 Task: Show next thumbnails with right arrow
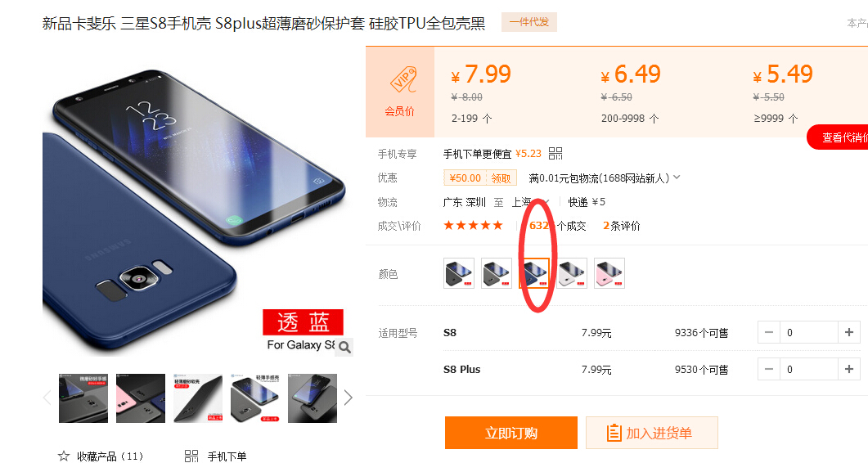click(x=349, y=398)
